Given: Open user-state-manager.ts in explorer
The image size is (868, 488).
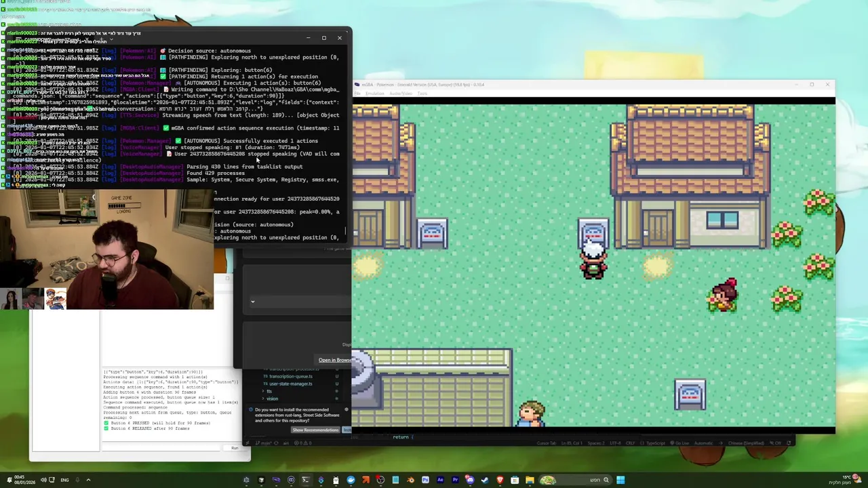Looking at the screenshot, I should (291, 384).
